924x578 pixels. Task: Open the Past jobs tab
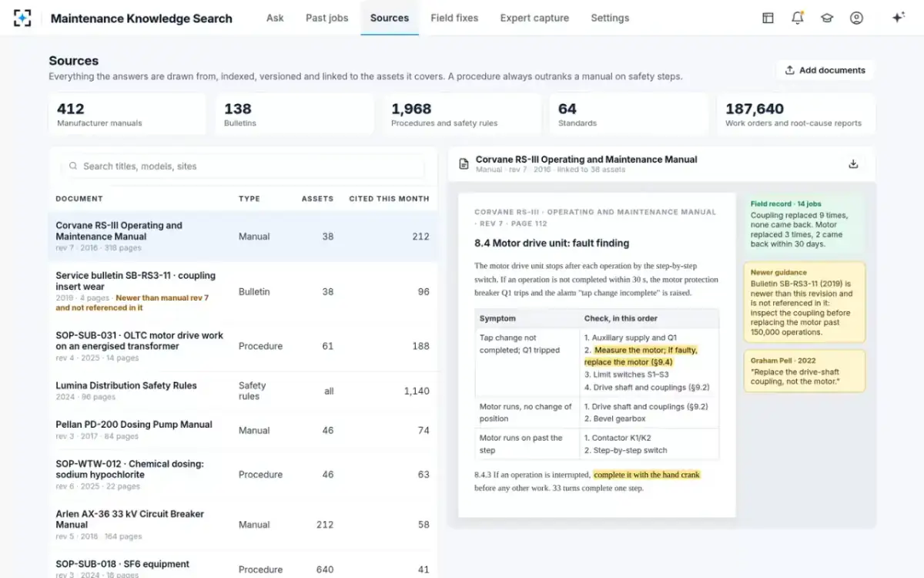point(326,18)
